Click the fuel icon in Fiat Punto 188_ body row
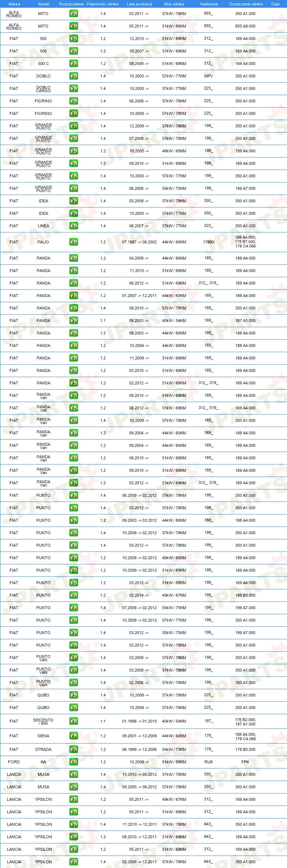The height and width of the screenshot is (868, 287). tap(73, 520)
